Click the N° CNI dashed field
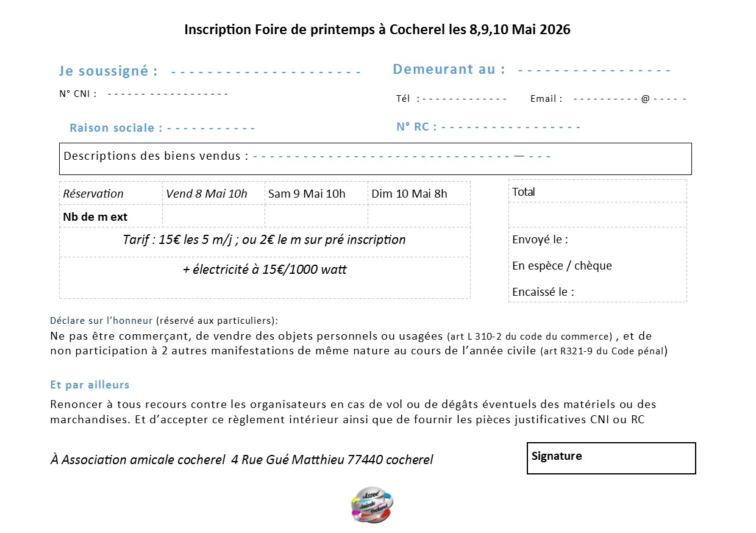The height and width of the screenshot is (533, 756). [x=168, y=94]
